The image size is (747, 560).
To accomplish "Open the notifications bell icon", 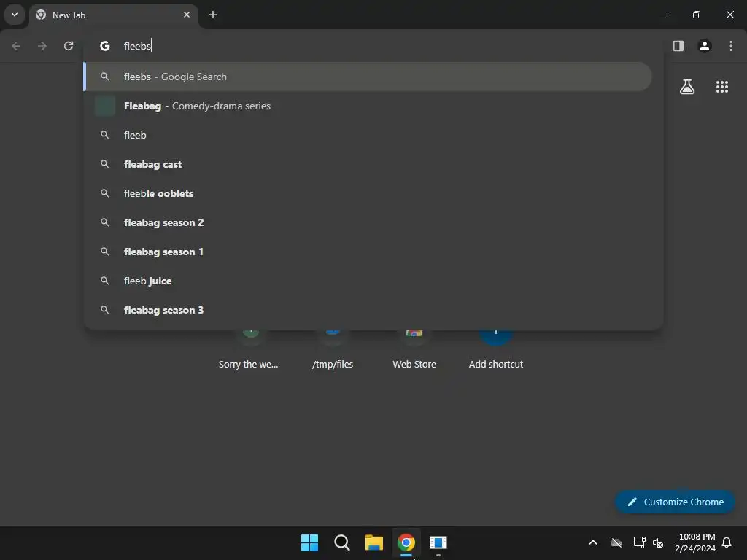I will tap(727, 542).
